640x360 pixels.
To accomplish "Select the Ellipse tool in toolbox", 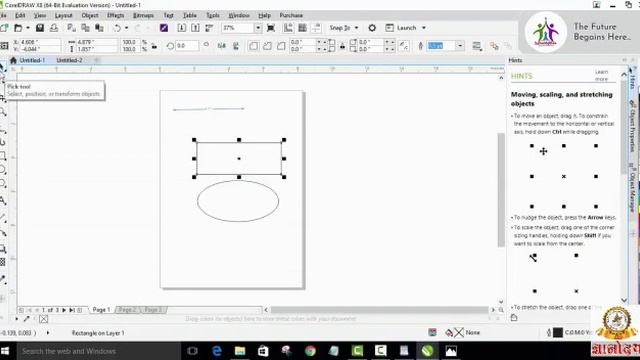I will [3, 170].
